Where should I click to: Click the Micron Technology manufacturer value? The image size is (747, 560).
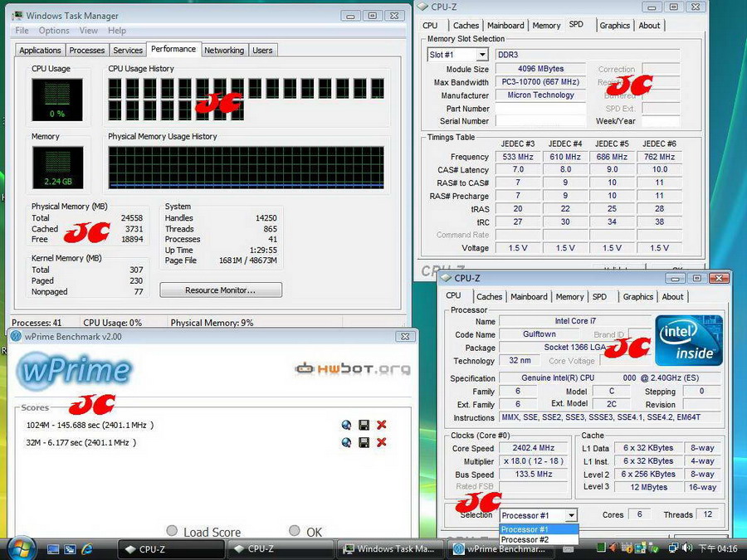(x=540, y=95)
